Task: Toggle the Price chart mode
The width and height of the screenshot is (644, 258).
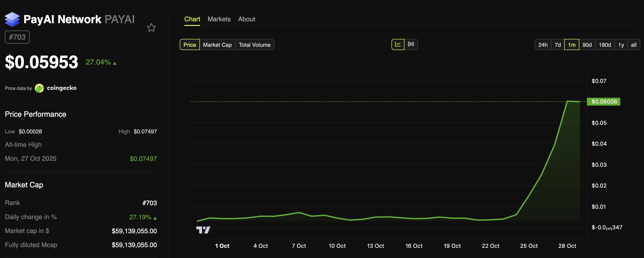Action: coord(189,45)
